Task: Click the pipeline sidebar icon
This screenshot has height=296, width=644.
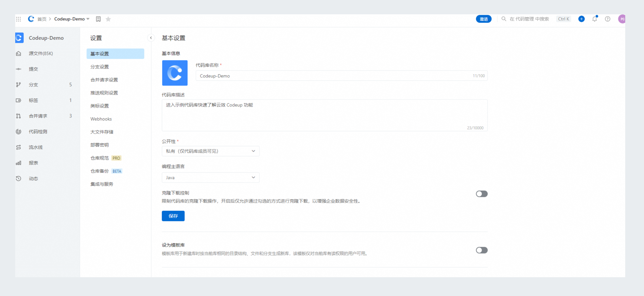Action: [19, 147]
